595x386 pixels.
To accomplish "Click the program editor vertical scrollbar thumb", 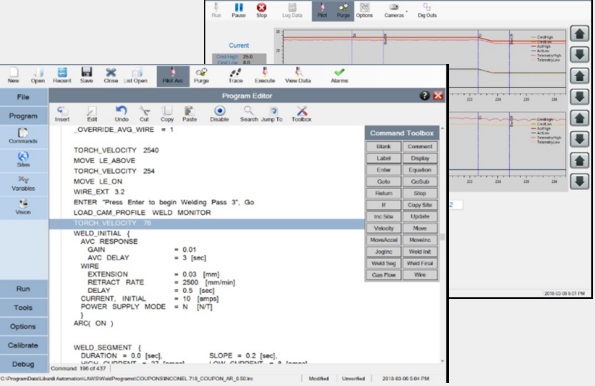I will pyautogui.click(x=442, y=238).
